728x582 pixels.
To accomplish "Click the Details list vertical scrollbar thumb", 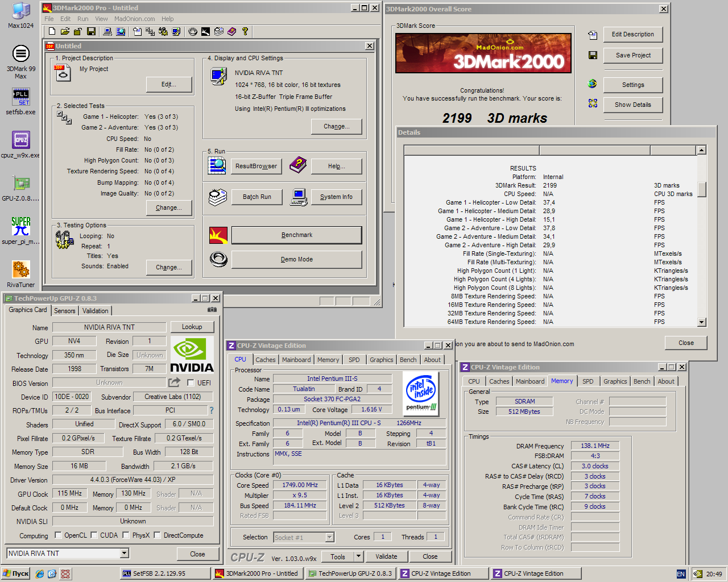I will pos(701,189).
